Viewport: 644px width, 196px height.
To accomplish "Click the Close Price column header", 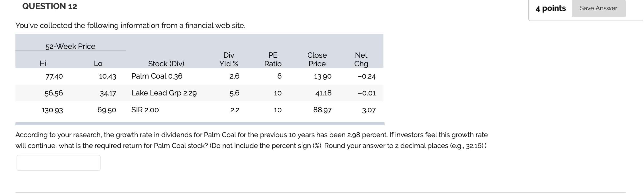I will click(317, 59).
